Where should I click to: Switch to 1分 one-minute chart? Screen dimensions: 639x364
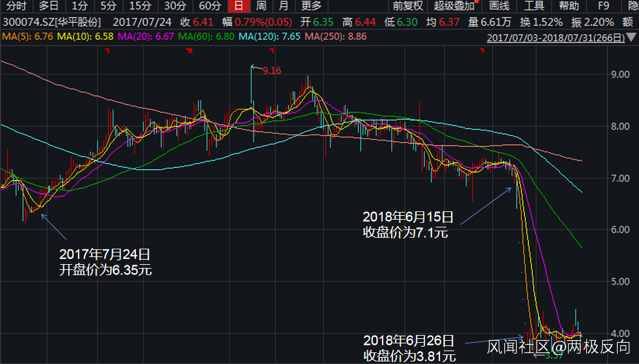coord(79,6)
